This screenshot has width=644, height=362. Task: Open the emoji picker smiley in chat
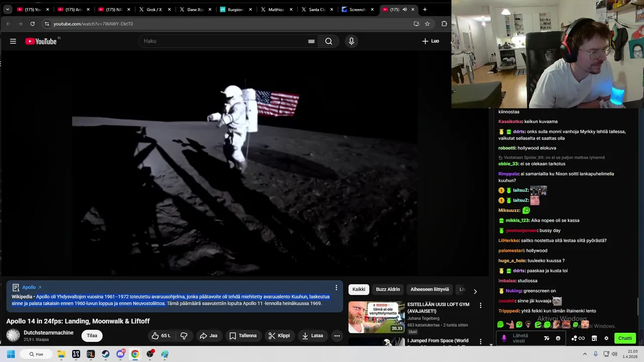pos(558,338)
